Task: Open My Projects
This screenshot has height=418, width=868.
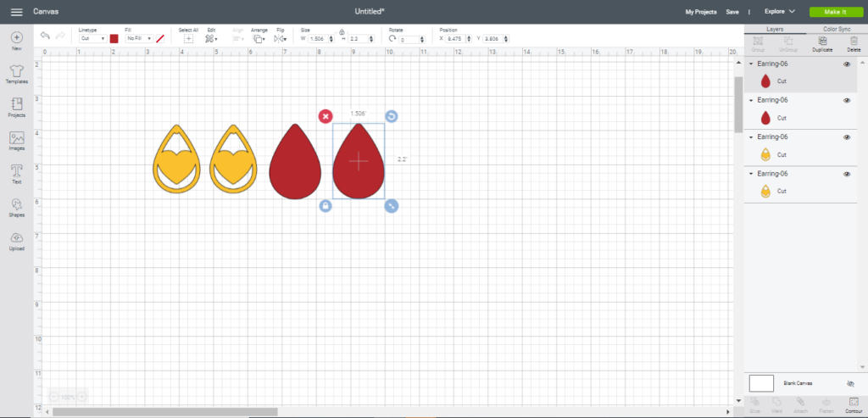Action: click(x=700, y=12)
